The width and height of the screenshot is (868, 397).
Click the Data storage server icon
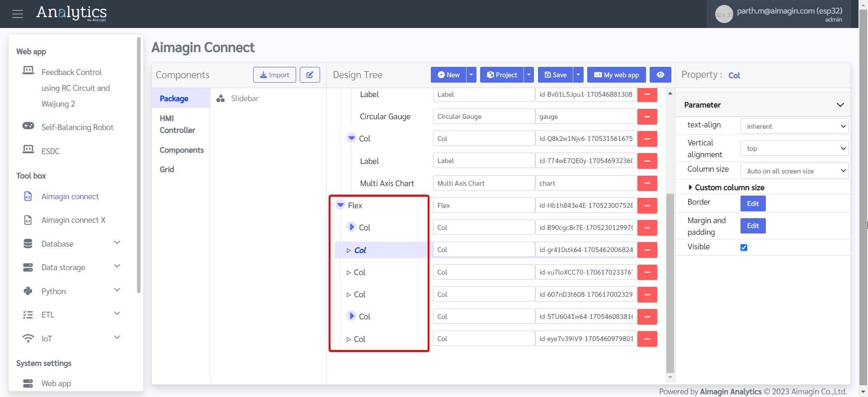[x=28, y=267]
